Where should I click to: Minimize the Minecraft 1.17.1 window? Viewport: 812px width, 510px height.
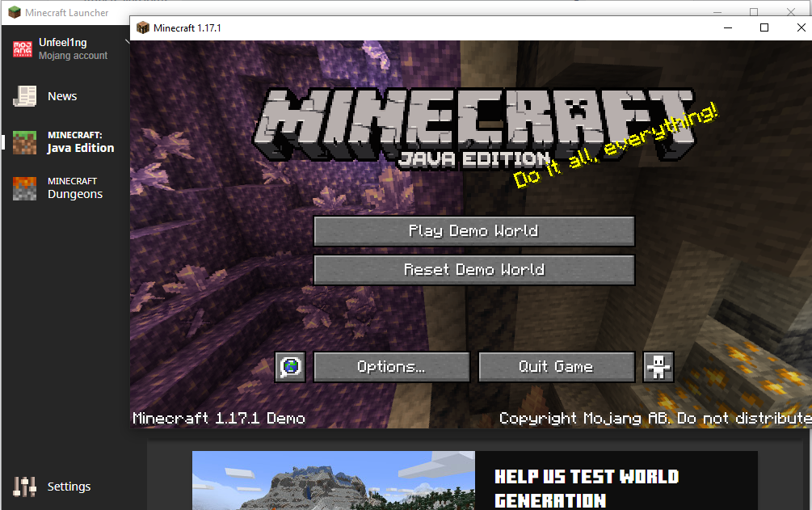728,28
